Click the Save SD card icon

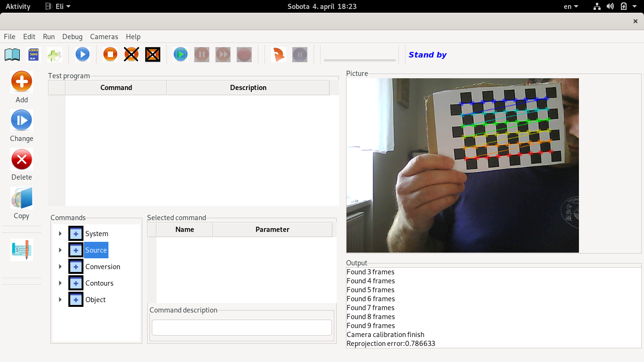[33, 55]
